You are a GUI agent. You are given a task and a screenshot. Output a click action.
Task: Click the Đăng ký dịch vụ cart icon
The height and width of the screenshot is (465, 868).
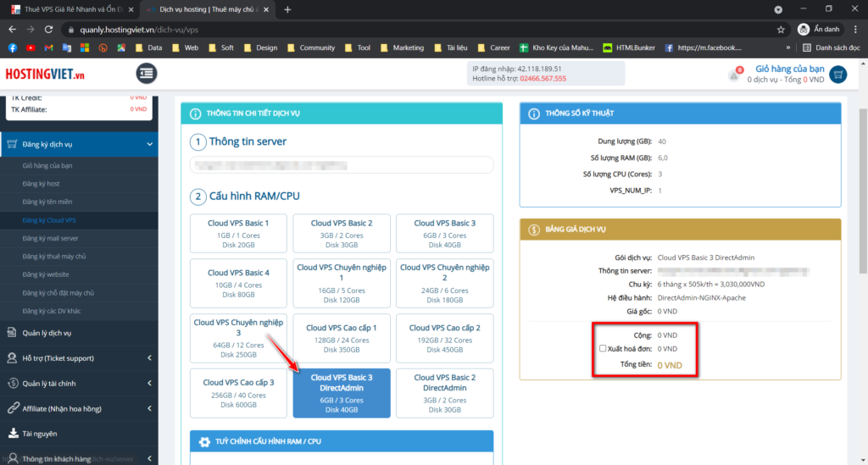pyautogui.click(x=12, y=144)
